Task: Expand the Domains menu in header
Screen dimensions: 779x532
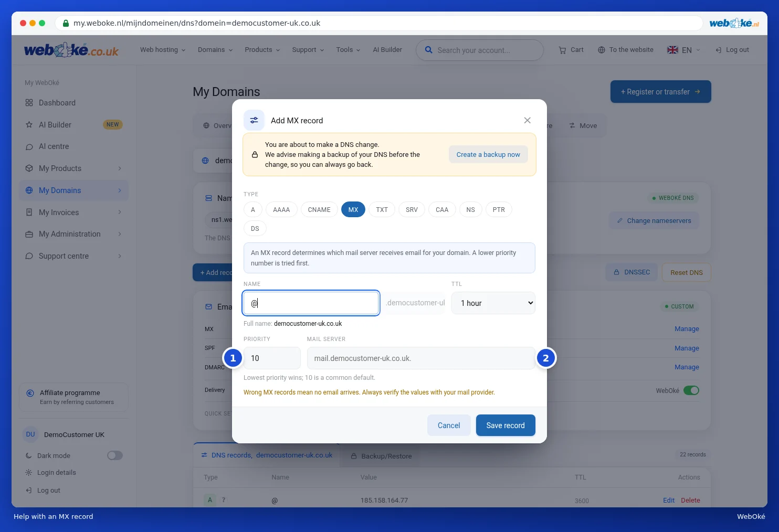Action: click(x=215, y=50)
